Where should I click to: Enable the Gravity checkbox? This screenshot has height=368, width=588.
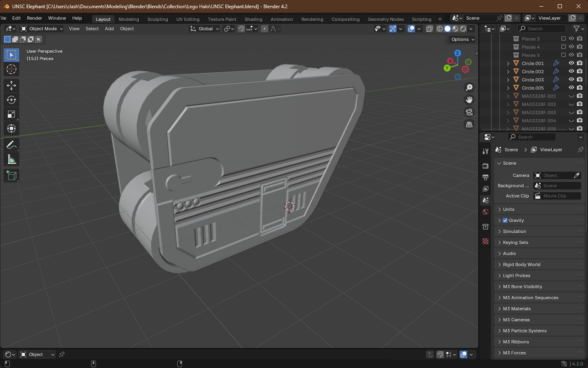(505, 220)
